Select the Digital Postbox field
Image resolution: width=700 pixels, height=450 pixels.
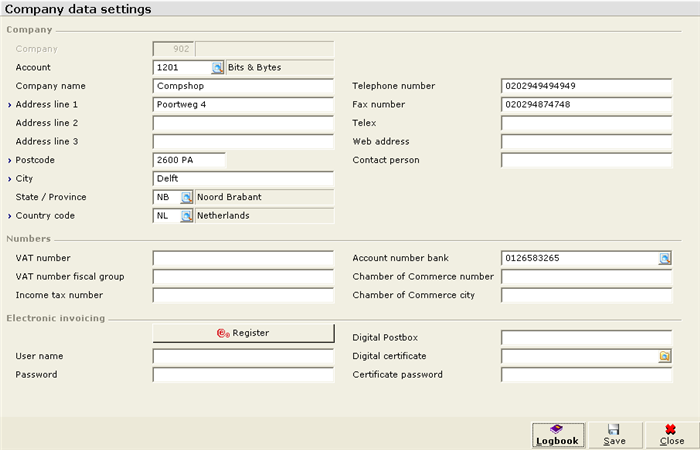tap(587, 338)
